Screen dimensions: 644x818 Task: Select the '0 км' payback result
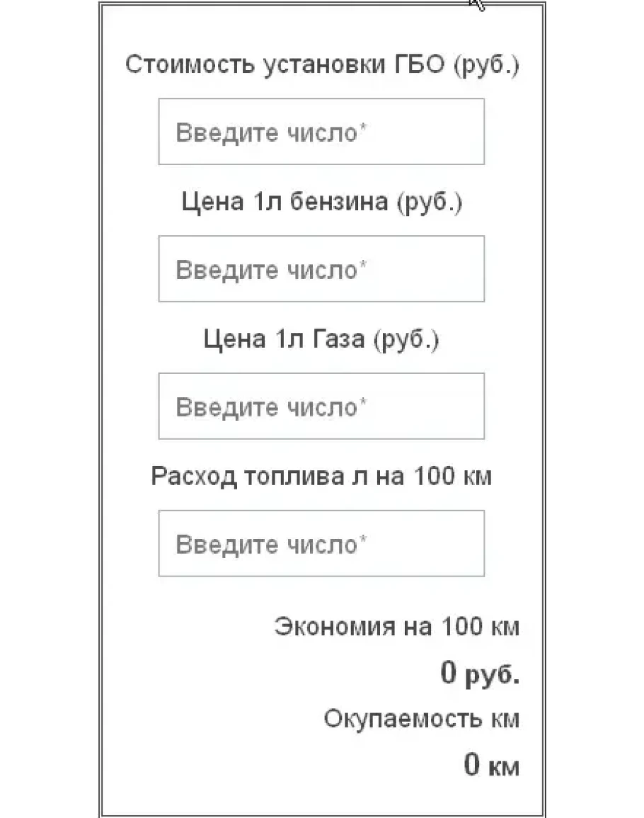(x=491, y=766)
